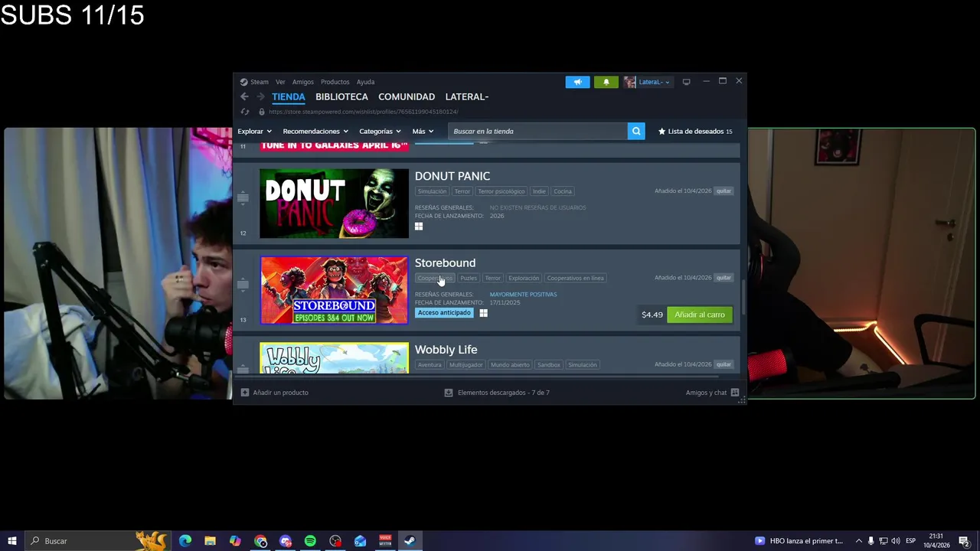Open Wobbly Life title link
Image resolution: width=980 pixels, height=551 pixels.
pos(446,350)
